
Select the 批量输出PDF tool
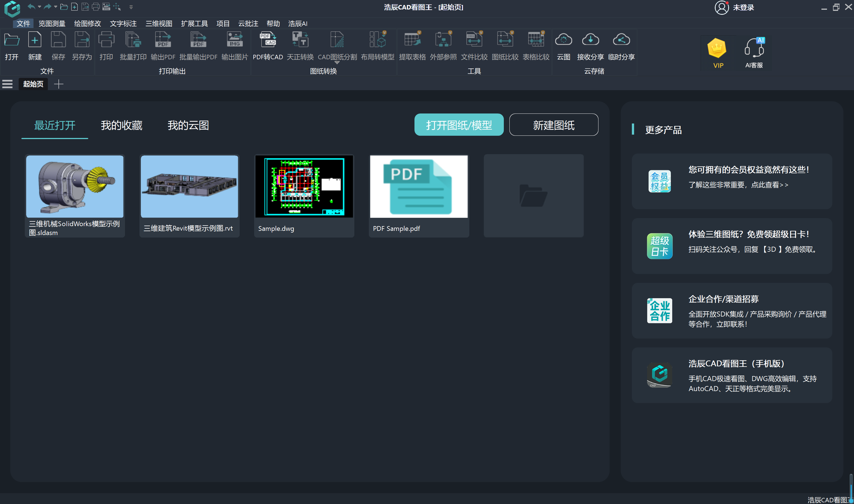[x=198, y=46]
